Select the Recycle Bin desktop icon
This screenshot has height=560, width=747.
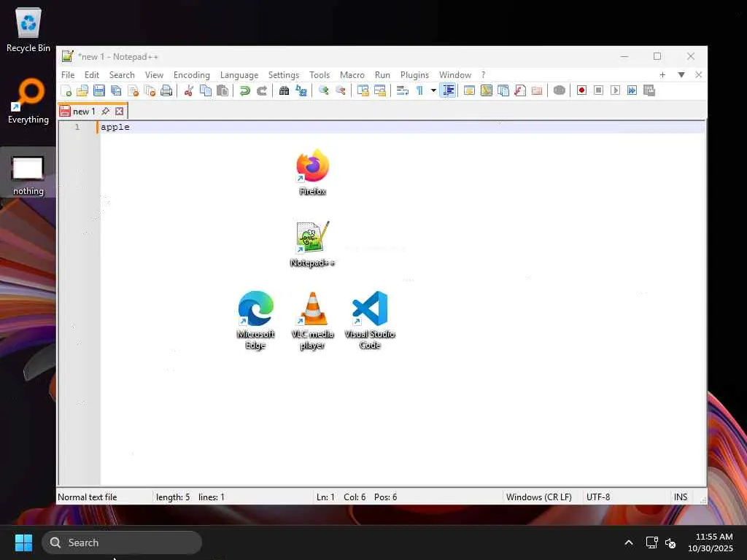(28, 29)
